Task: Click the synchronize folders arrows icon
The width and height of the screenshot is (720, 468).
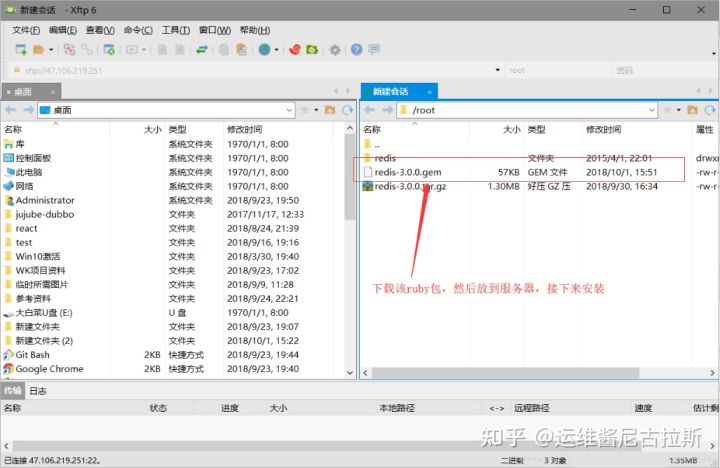Action: pos(202,50)
